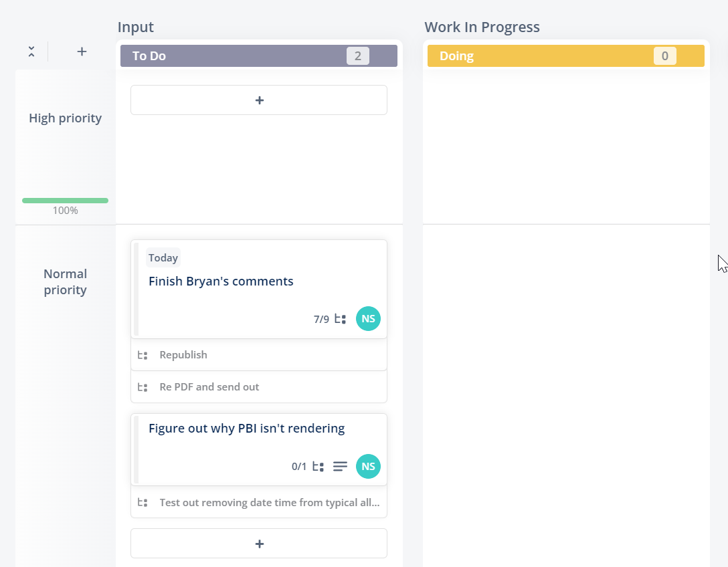Click the NS avatar on the Finish Bryan's comments card
Image resolution: width=728 pixels, height=567 pixels.
(368, 319)
